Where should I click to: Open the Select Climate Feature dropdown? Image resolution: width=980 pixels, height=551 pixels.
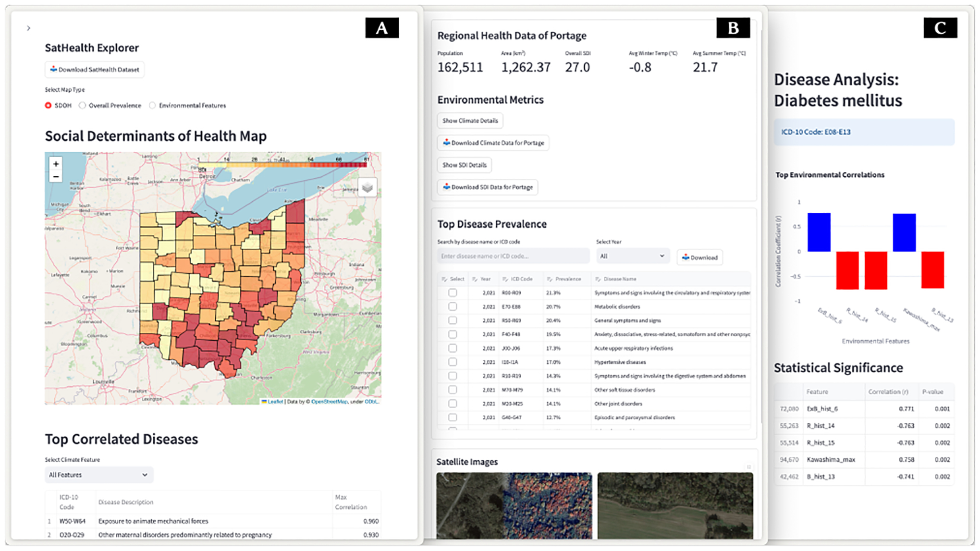(x=99, y=475)
